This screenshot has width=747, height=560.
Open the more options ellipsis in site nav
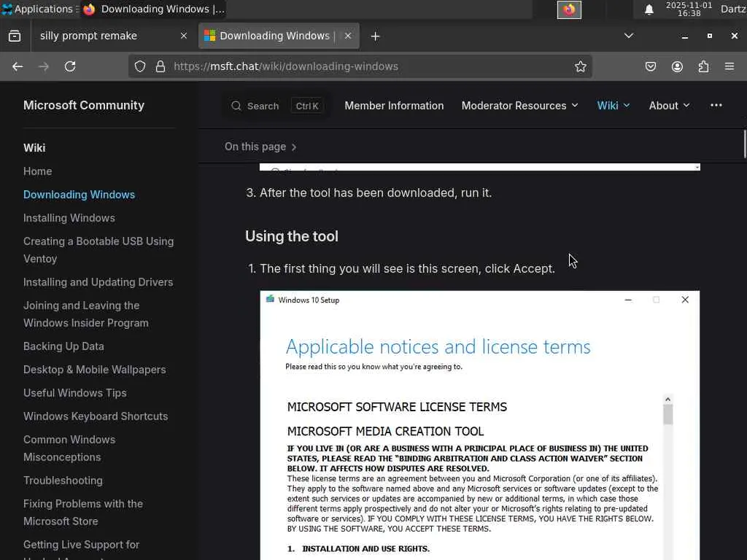[716, 105]
